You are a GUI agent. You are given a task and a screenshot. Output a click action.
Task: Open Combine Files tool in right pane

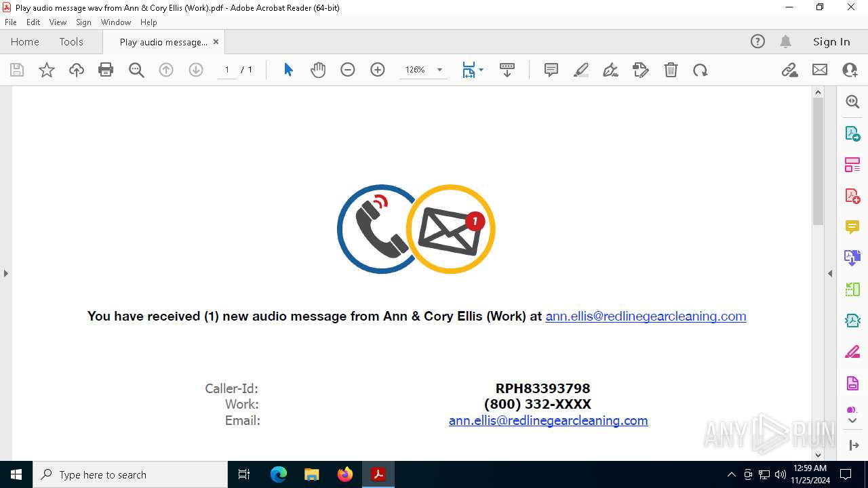click(852, 258)
